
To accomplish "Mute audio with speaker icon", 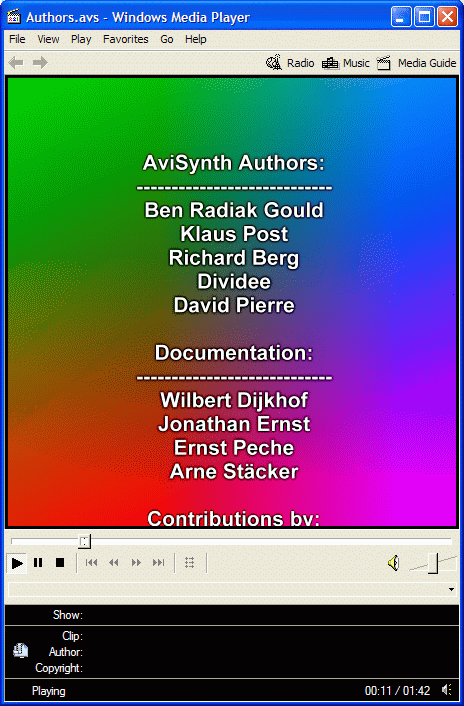I will tap(393, 563).
